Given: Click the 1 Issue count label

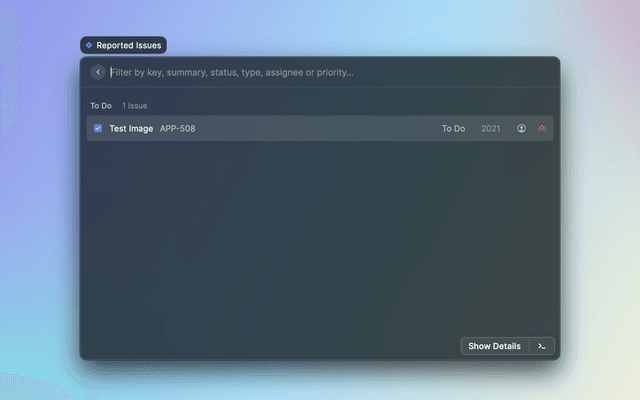Looking at the screenshot, I should (x=135, y=105).
